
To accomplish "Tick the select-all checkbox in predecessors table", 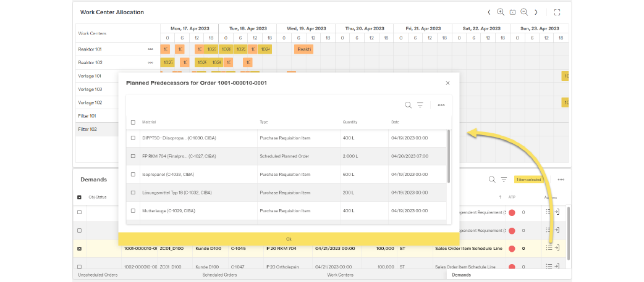I will (x=133, y=122).
